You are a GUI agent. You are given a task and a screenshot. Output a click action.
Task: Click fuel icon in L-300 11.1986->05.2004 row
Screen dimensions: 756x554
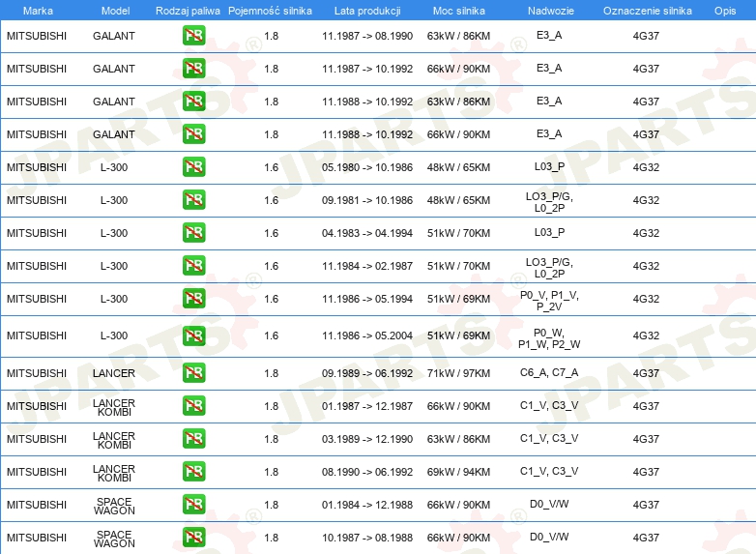point(193,335)
